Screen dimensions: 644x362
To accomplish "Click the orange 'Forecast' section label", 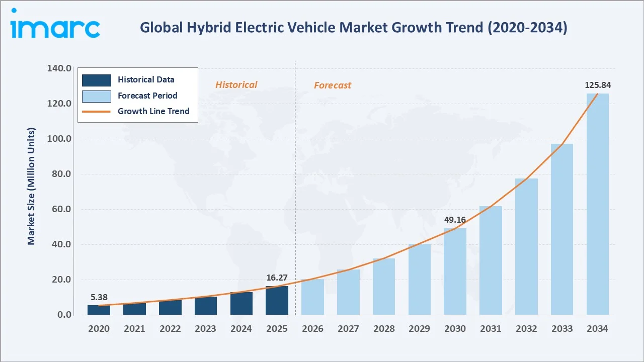I will pos(333,85).
